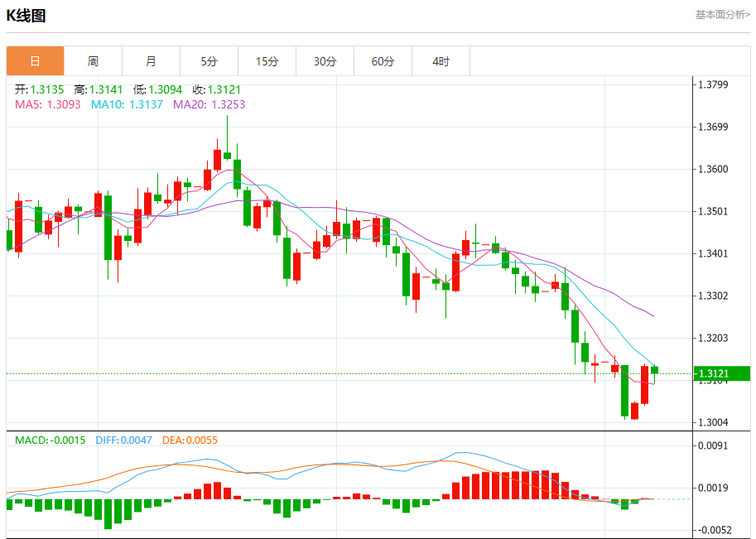This screenshot has height=539, width=756.
Task: Click the 收:1.3121 close value
Action: [216, 89]
